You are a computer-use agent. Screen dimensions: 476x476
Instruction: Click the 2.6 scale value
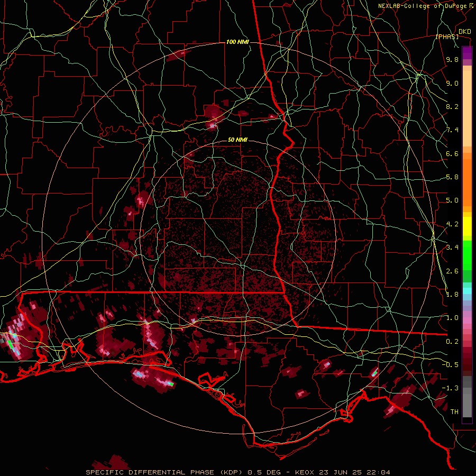[452, 271]
